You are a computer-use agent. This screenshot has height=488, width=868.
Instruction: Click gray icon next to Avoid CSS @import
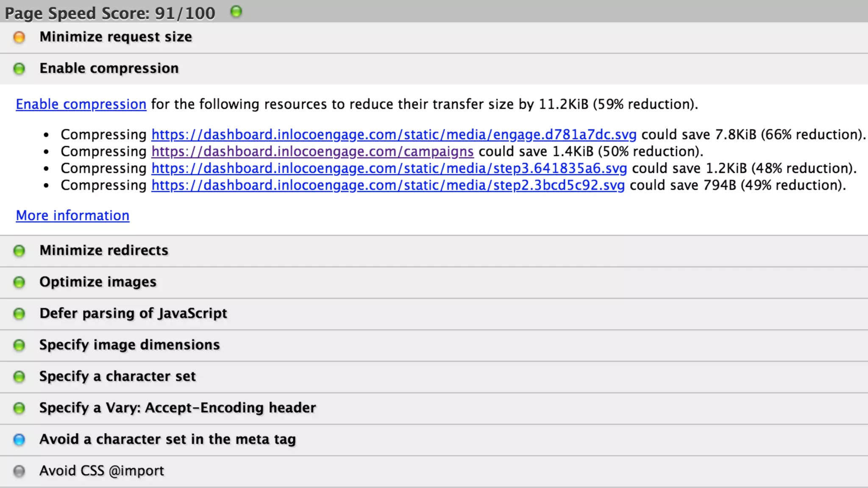(19, 471)
